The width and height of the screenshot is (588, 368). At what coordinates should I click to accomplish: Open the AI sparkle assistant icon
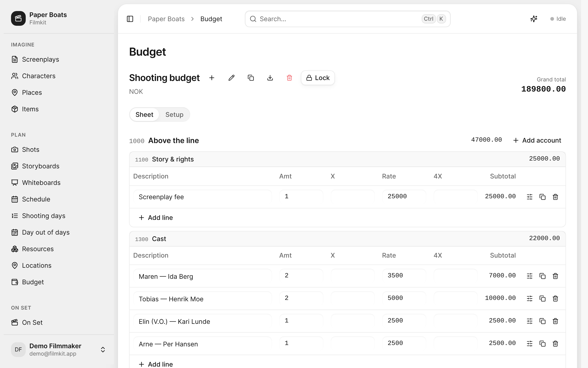point(534,19)
